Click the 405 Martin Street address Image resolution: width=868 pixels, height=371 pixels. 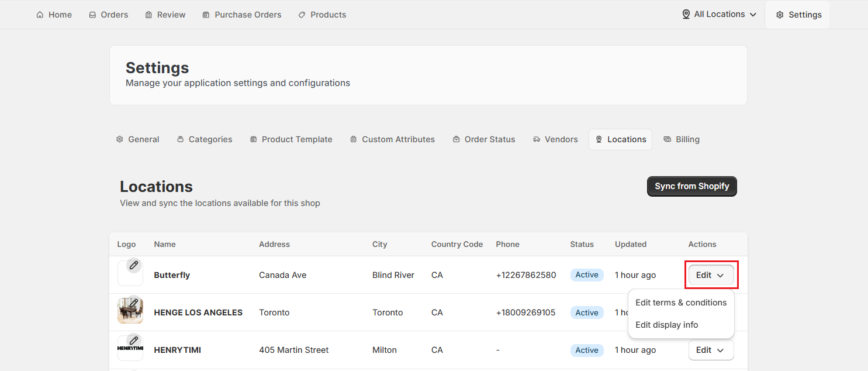pos(293,350)
